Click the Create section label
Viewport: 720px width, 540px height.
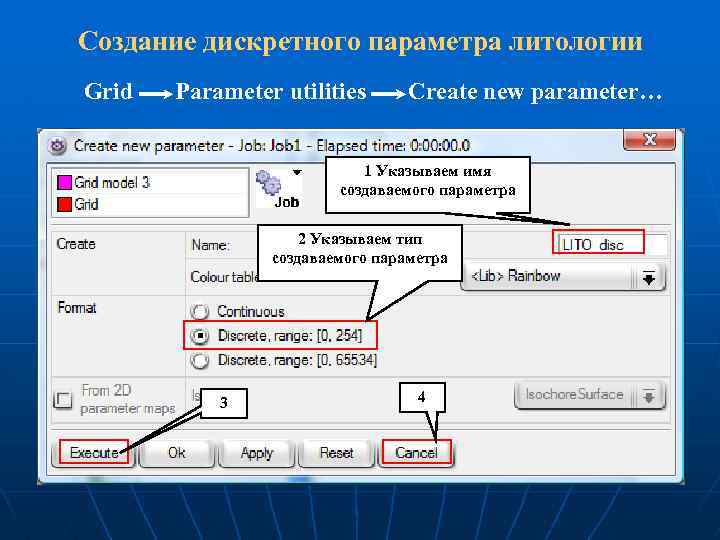pyautogui.click(x=76, y=244)
